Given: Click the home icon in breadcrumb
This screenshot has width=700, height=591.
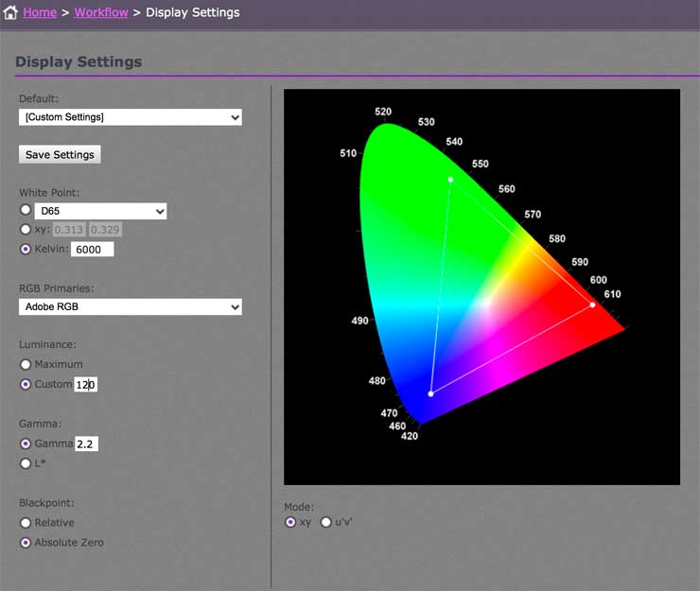Looking at the screenshot, I should coord(10,12).
